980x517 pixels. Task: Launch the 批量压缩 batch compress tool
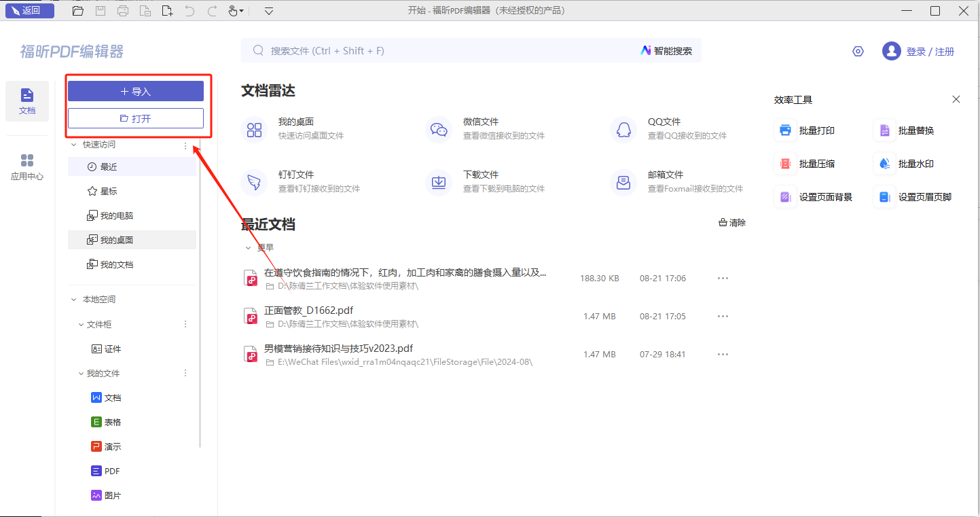click(812, 163)
